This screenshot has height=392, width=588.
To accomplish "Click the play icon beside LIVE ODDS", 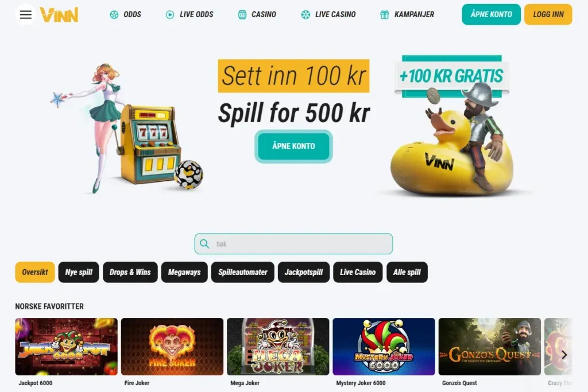I will click(x=170, y=14).
